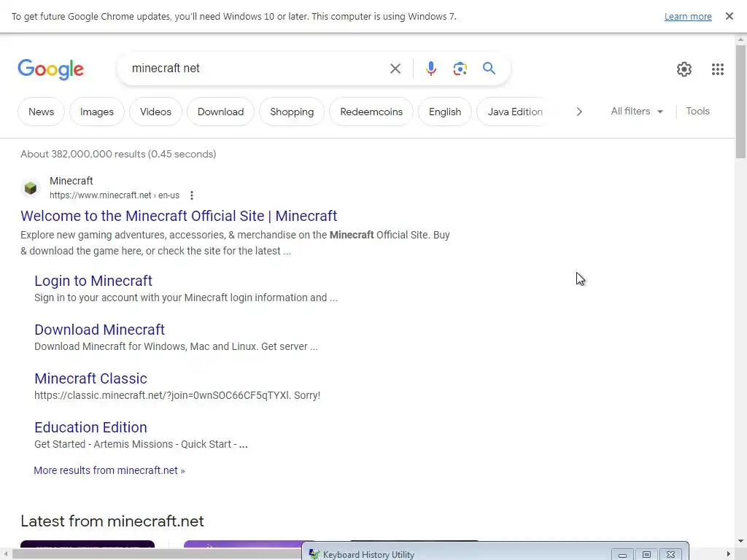Switch to Videos results
Screen dimensions: 747x560
(155, 112)
